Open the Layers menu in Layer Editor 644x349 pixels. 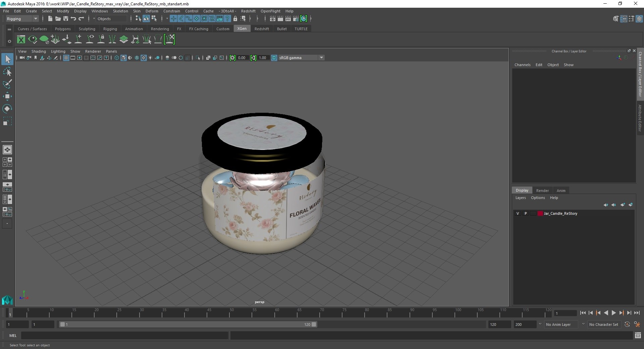tap(521, 198)
